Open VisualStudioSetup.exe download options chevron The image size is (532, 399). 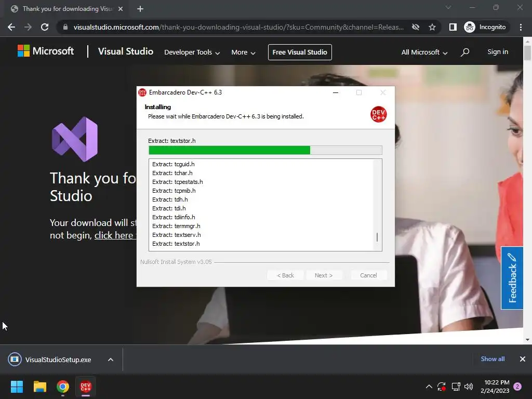click(111, 360)
